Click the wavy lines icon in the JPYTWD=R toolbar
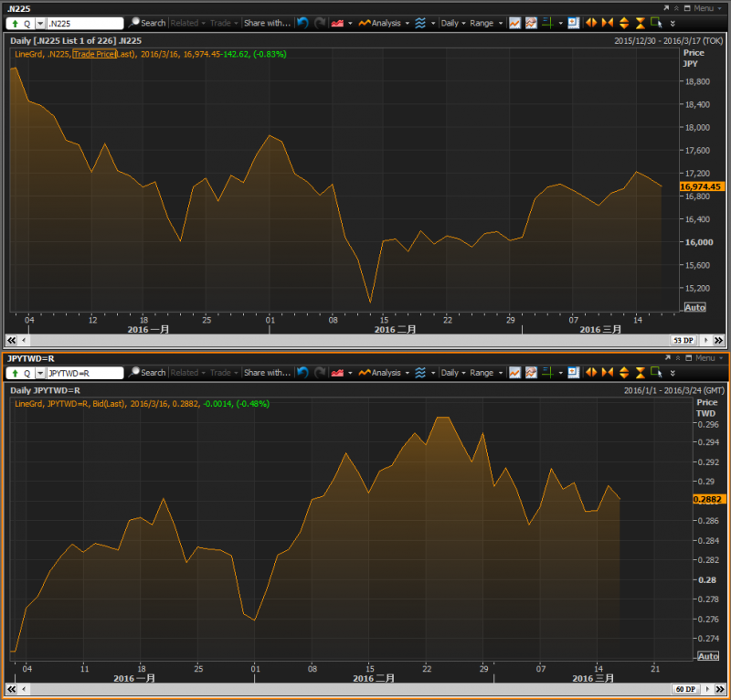 tap(420, 373)
